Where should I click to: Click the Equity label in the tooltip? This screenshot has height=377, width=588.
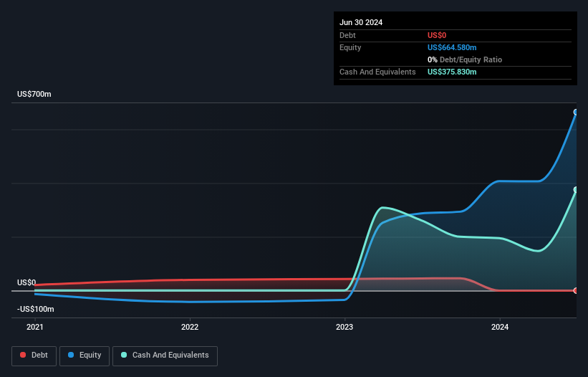tap(350, 47)
